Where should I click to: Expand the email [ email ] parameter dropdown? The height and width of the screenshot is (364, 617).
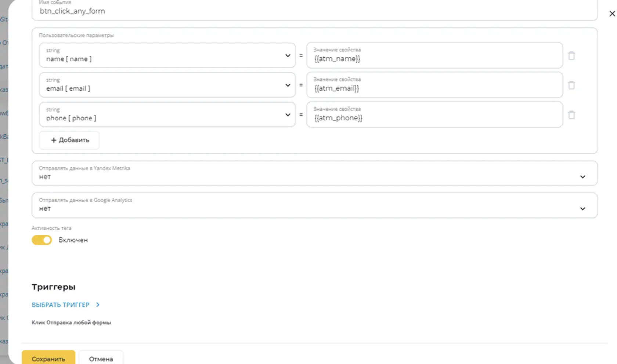click(167, 85)
